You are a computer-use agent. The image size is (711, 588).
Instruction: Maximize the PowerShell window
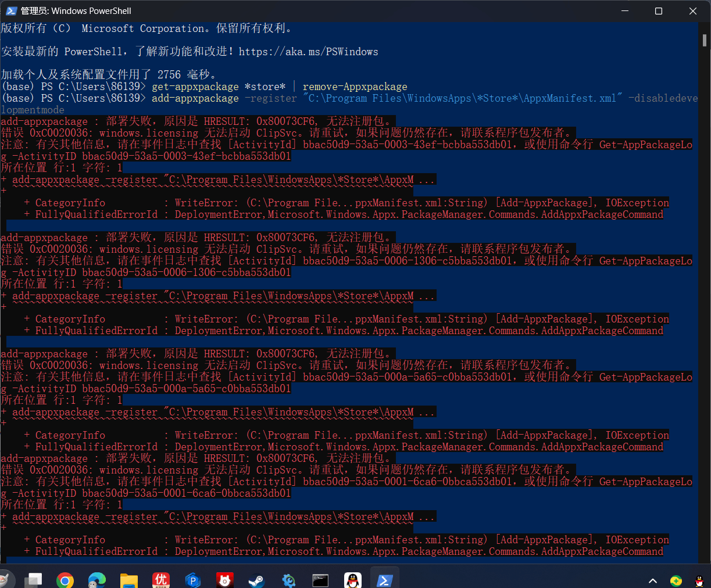[x=659, y=11]
